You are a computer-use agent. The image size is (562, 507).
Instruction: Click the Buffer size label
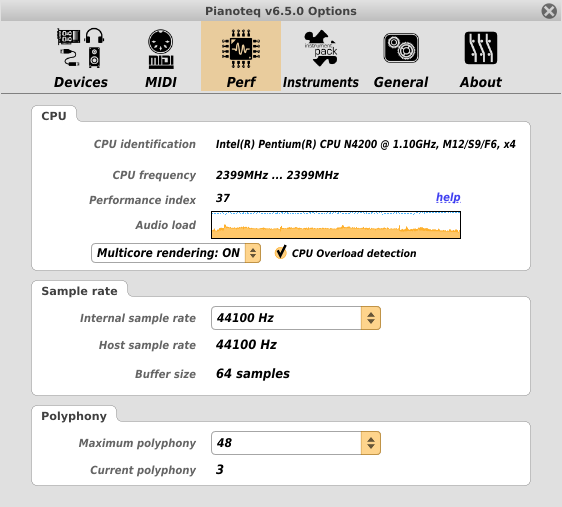tap(165, 374)
